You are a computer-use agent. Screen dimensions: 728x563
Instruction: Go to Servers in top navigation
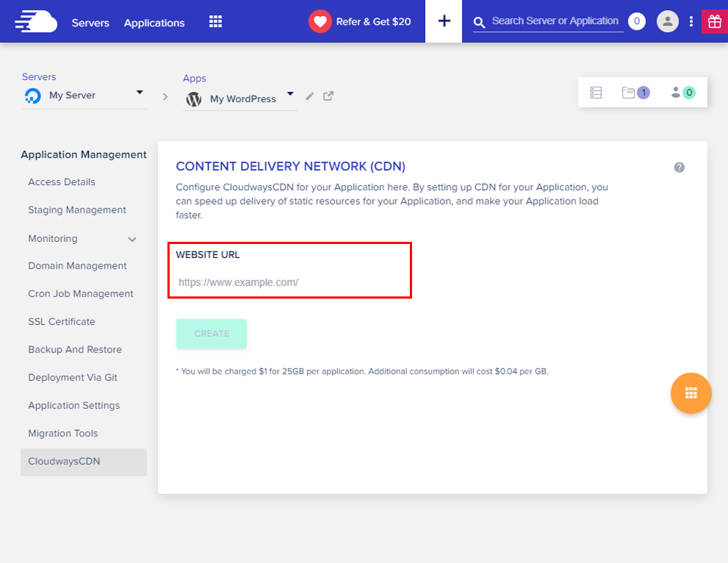tap(90, 23)
